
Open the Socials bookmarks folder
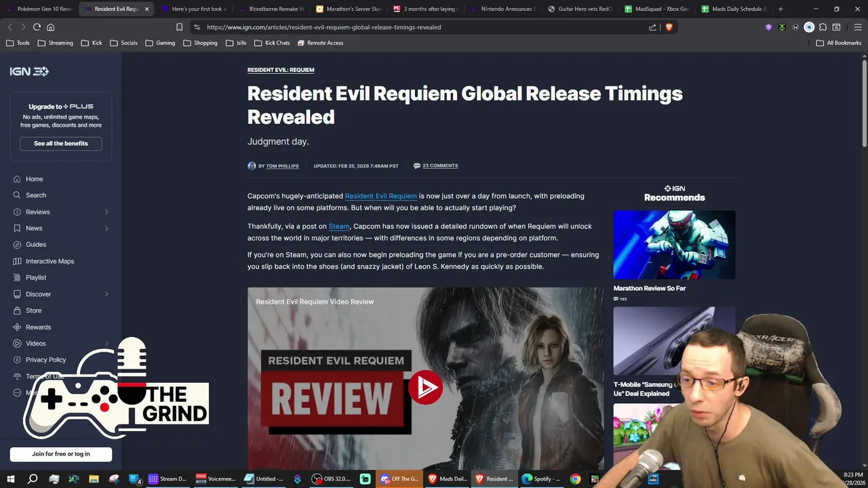(123, 43)
